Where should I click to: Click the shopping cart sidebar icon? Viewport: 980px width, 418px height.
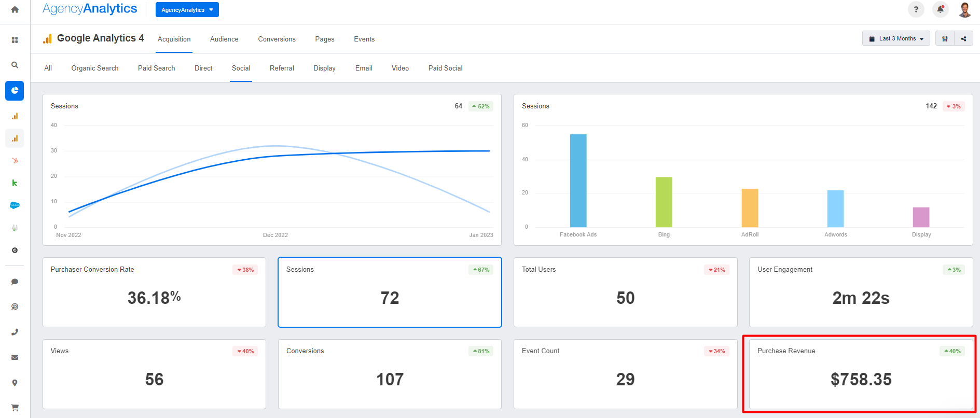pos(15,407)
